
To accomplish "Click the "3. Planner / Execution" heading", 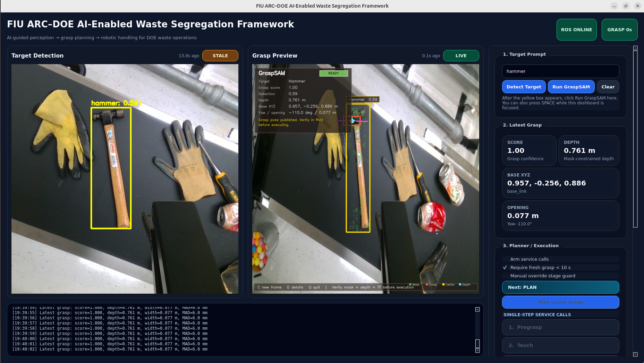I will coord(531,245).
